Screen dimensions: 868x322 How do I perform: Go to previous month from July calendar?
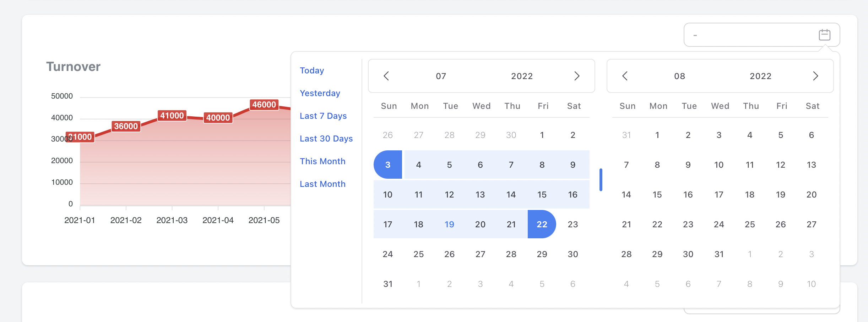[386, 76]
